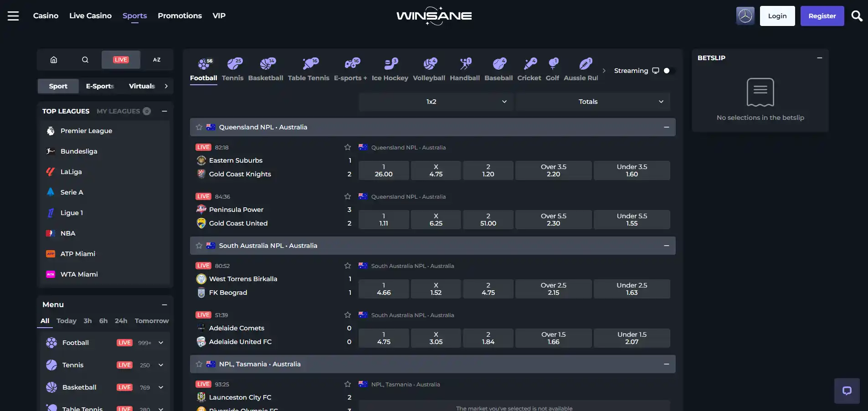Favorite the South Australia NPL header star
Screen dimensions: 868x411
pyautogui.click(x=199, y=246)
